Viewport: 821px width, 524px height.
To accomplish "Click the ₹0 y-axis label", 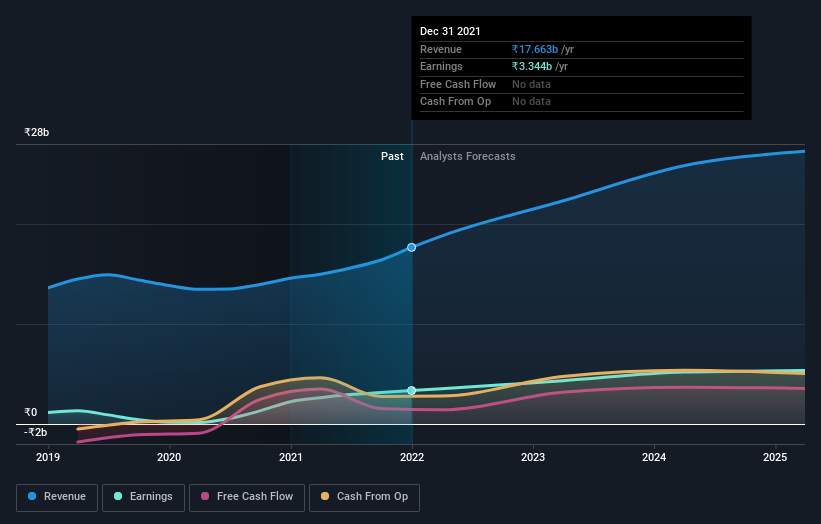I will (31, 412).
